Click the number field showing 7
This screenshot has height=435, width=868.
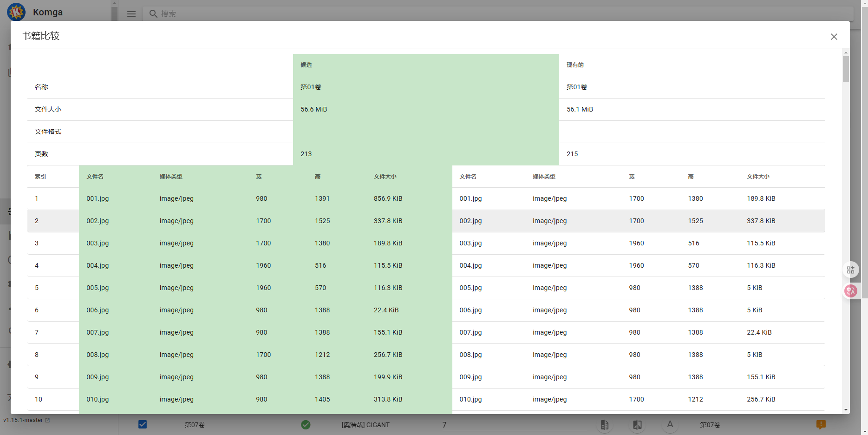[514, 425]
